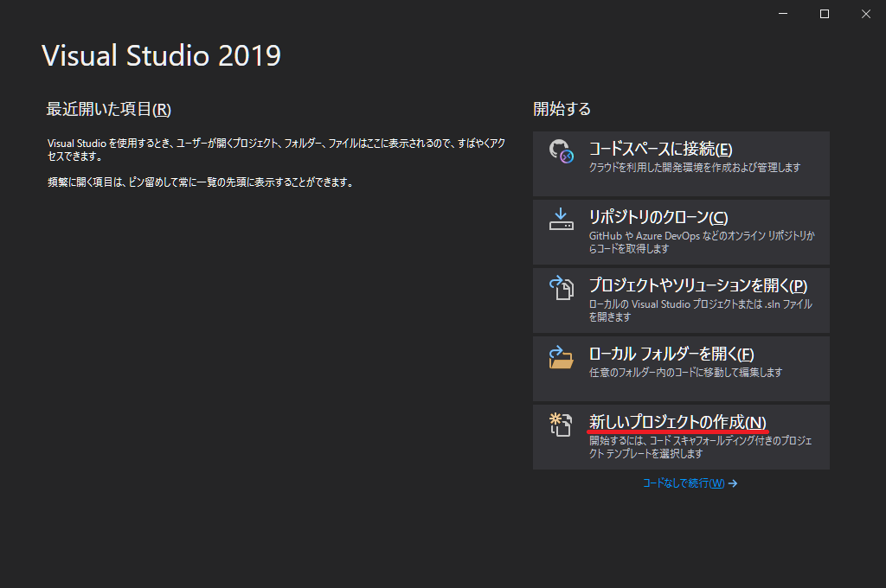Viewport: 886px width, 588px height.
Task: Minimize the Visual Studio 2019 window
Action: (783, 14)
